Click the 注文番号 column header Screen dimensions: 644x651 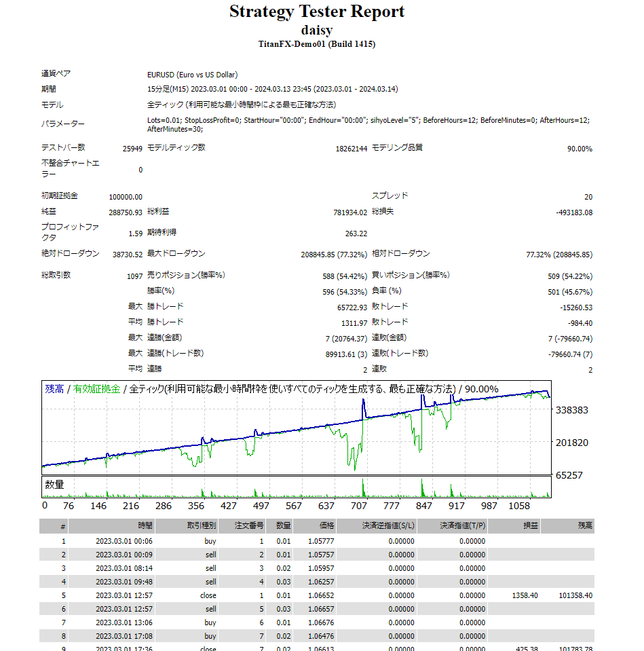248,526
